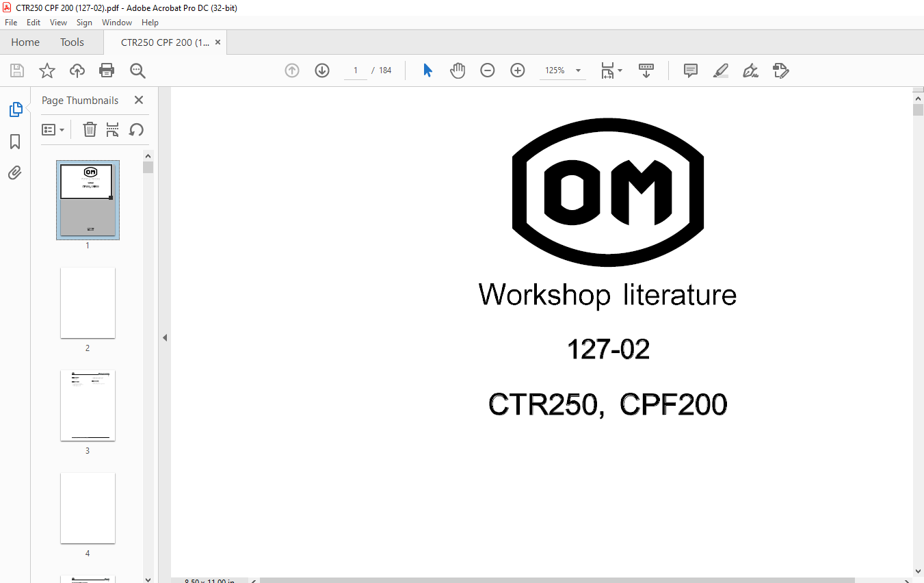924x583 pixels.
Task: Click the Save file icon
Action: (x=17, y=70)
